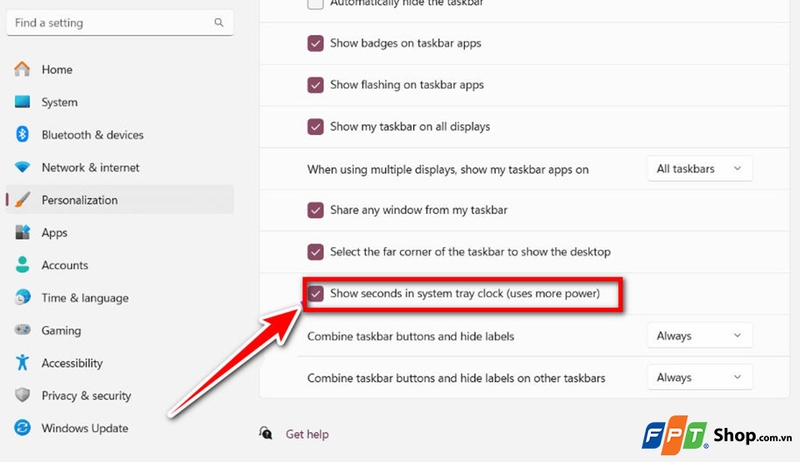Click the Find a setting search box
The image size is (800, 462).
click(x=120, y=22)
